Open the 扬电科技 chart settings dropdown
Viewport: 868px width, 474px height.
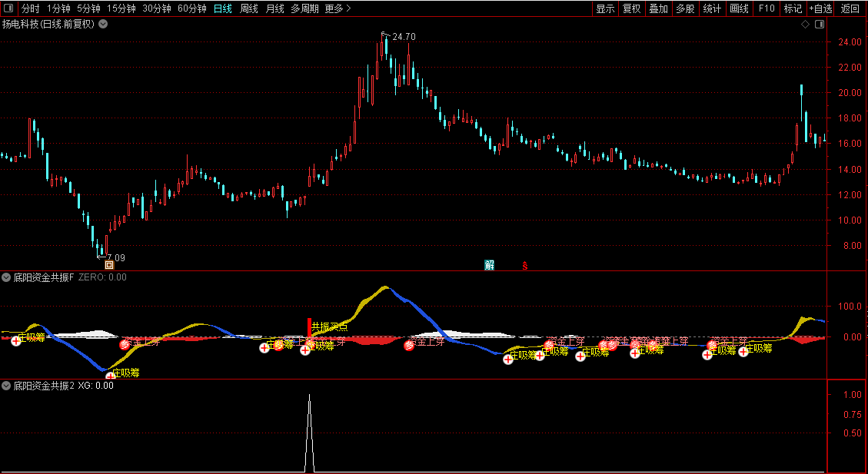click(103, 25)
